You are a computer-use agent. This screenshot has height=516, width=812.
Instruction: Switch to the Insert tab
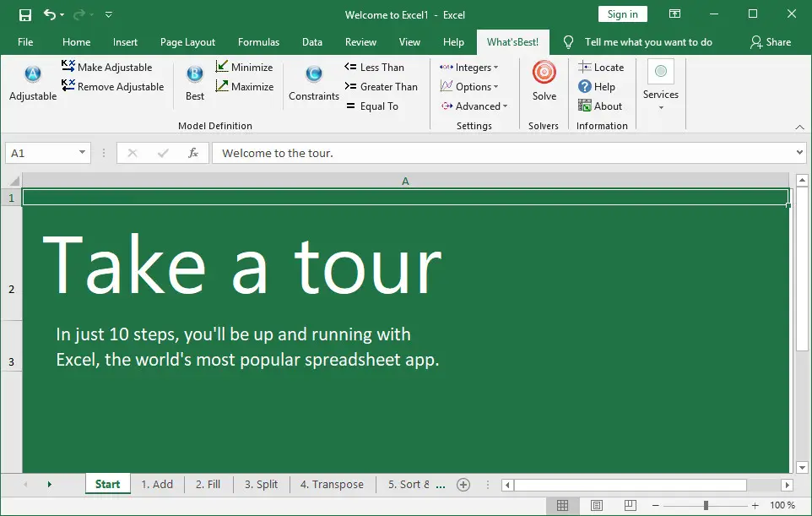(125, 42)
